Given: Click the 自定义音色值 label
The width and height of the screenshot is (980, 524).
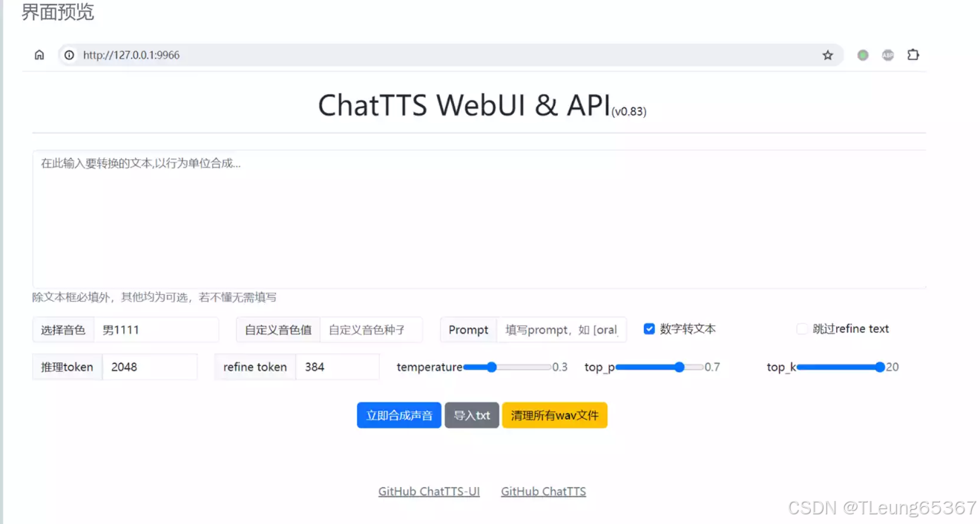Looking at the screenshot, I should [x=278, y=330].
